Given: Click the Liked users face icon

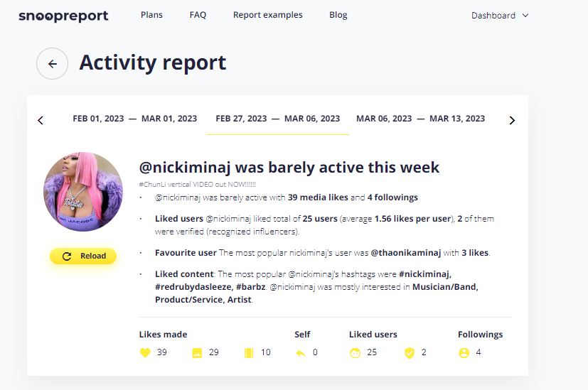Looking at the screenshot, I should coord(355,353).
